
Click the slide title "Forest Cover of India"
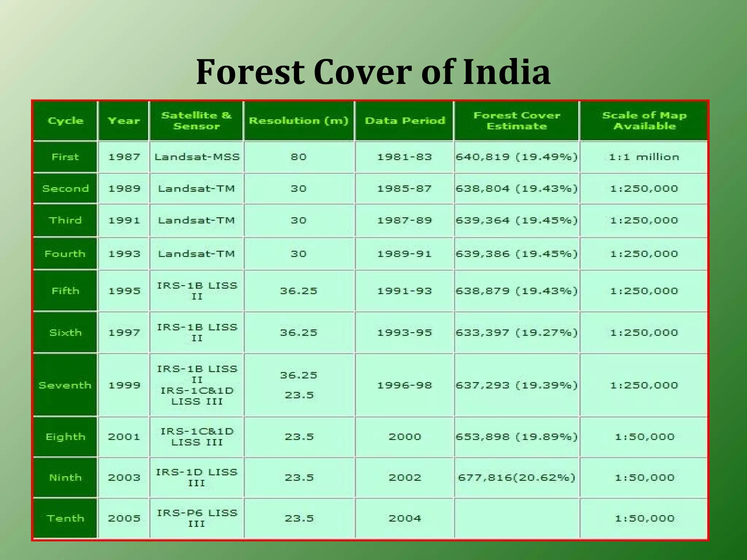tap(373, 72)
